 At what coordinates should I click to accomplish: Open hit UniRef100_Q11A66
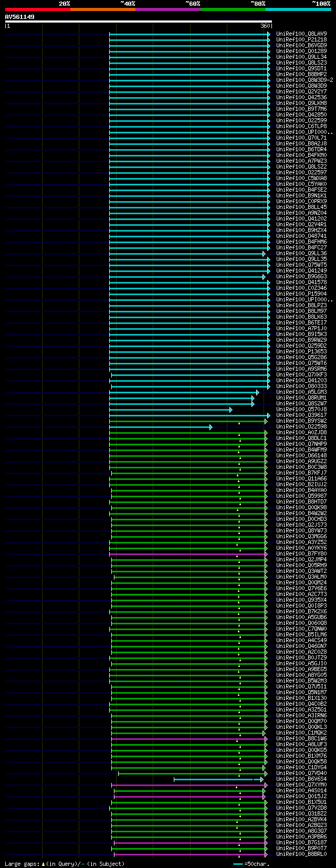point(301,478)
